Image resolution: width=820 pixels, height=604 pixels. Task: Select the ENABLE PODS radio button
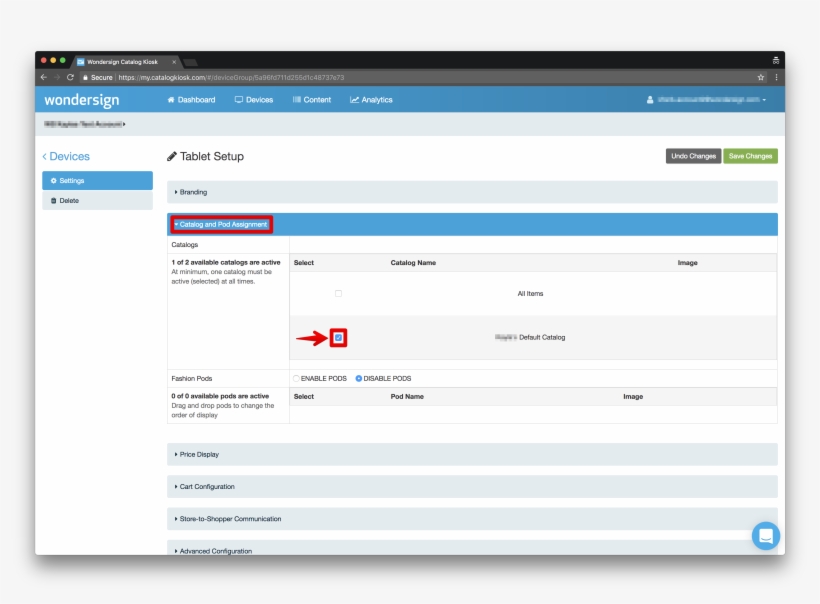pos(296,378)
